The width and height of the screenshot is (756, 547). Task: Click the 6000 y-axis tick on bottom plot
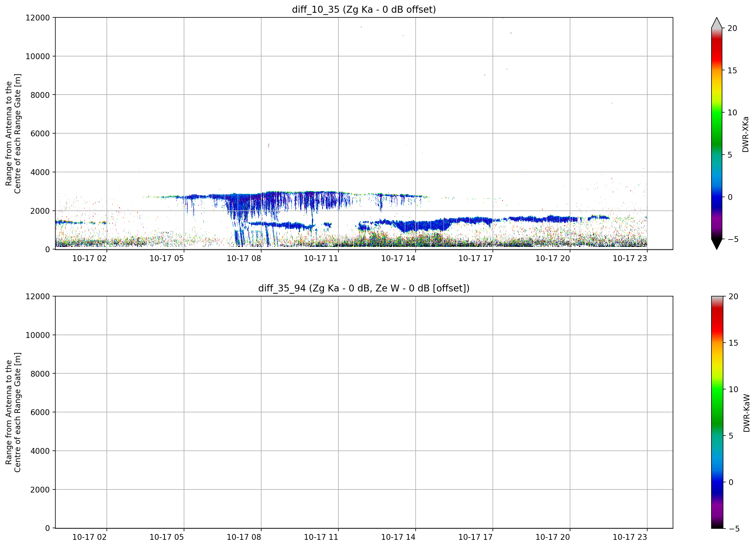click(x=40, y=412)
